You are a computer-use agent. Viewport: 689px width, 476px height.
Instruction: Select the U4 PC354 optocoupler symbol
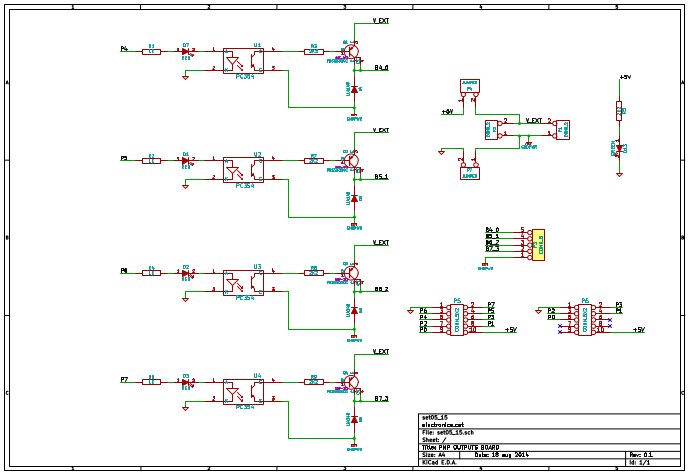[x=243, y=392]
